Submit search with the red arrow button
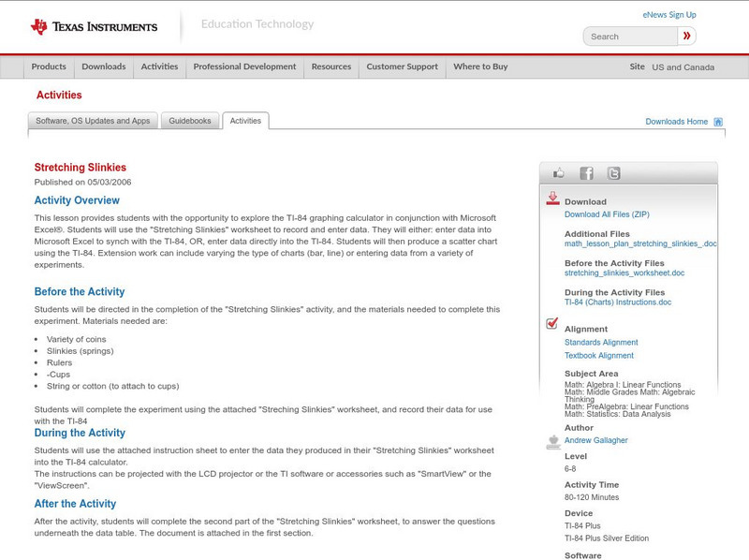Image resolution: width=749 pixels, height=560 pixels. tap(686, 36)
